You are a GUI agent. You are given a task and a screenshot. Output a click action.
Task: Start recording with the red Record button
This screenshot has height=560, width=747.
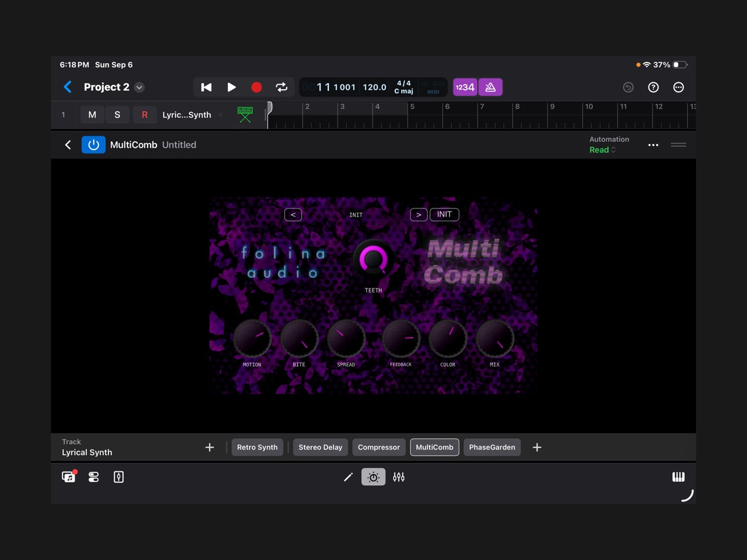click(257, 87)
